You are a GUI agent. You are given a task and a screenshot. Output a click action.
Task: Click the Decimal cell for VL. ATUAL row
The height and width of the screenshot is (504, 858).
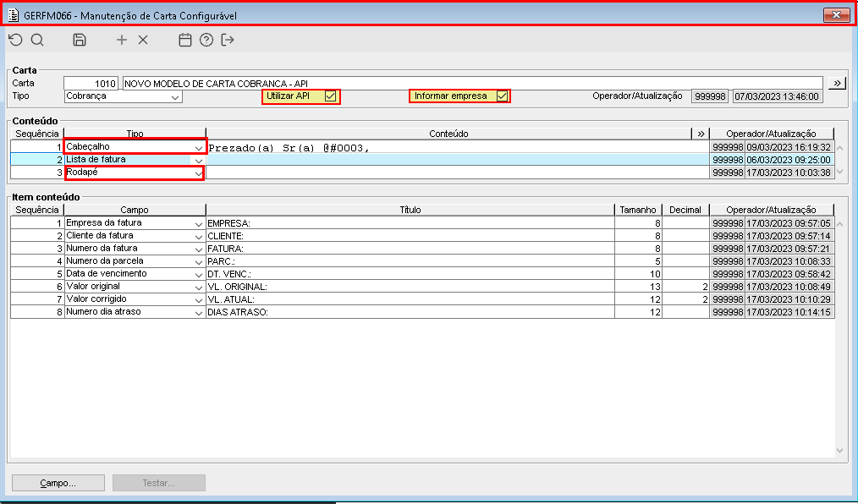point(685,299)
